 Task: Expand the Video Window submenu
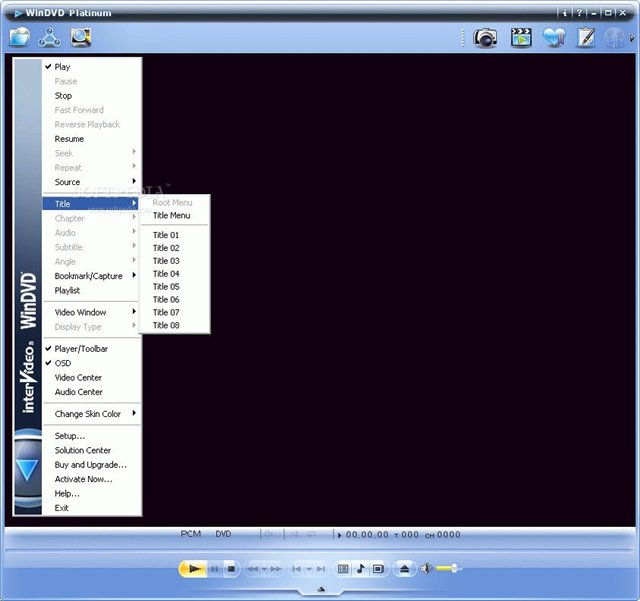92,312
